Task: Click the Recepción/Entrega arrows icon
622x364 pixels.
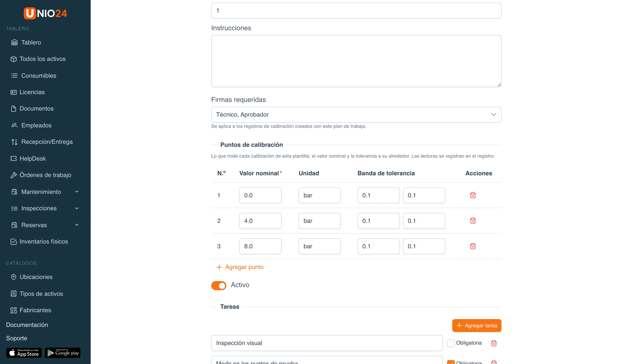Action: tap(14, 142)
